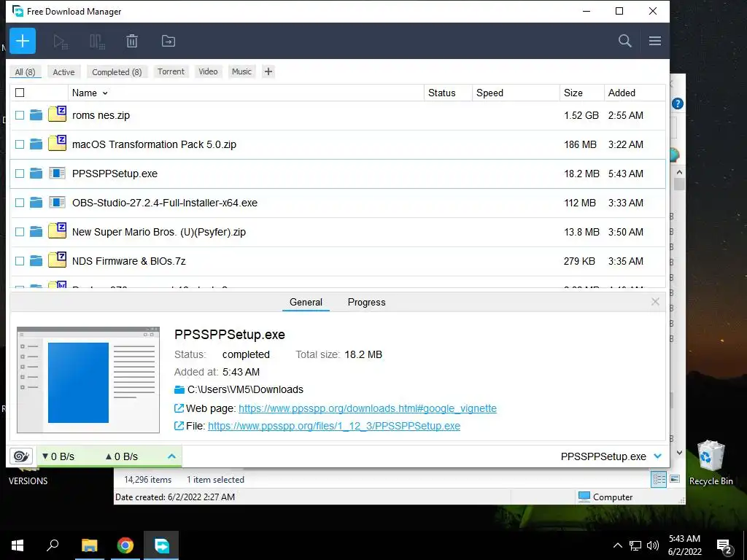Sort by the Status column header
Image resolution: width=747 pixels, height=560 pixels.
448,93
